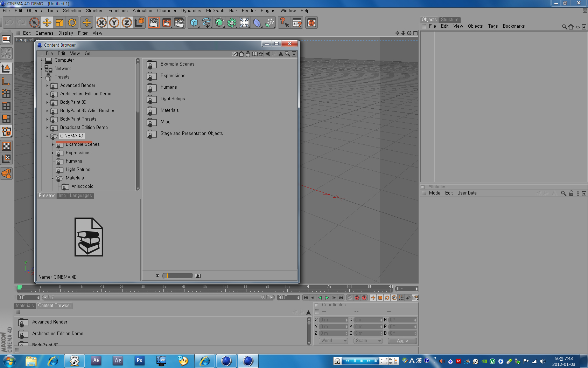Expand the Expressions tree node
Screen dimensions: 588x368
click(53, 153)
